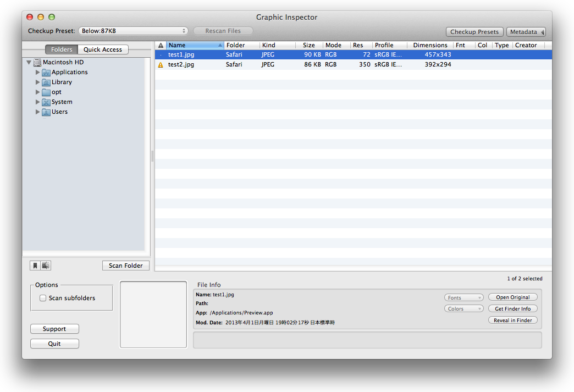The height and width of the screenshot is (392, 574).
Task: Select Macintosh HD in the tree
Action: pos(63,62)
